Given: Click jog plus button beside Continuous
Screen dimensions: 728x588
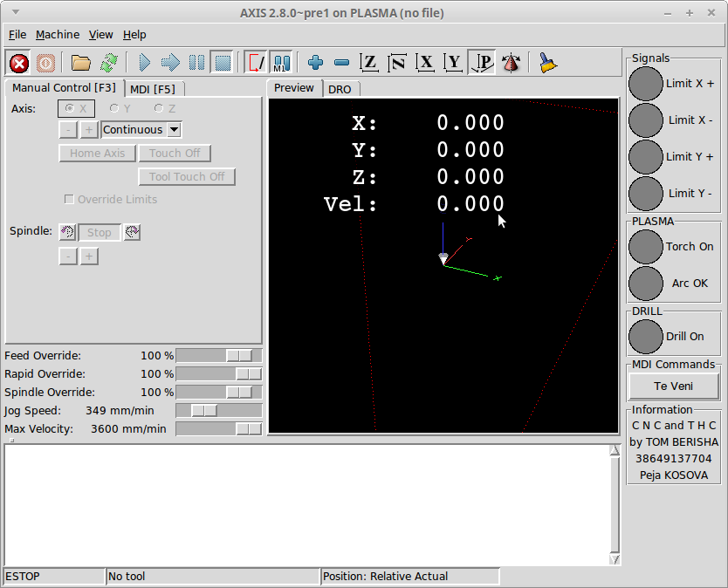Looking at the screenshot, I should 89,129.
